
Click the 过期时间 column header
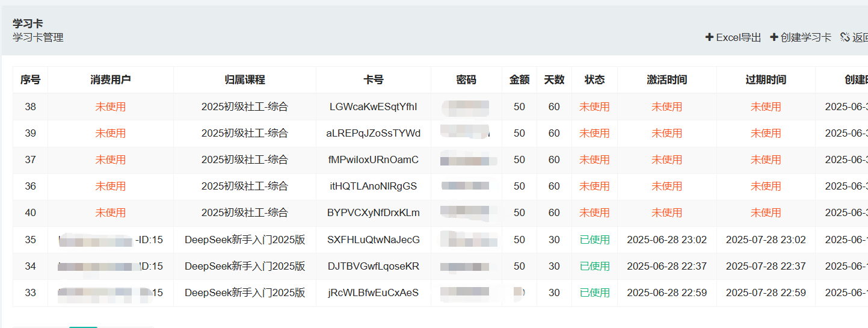766,79
